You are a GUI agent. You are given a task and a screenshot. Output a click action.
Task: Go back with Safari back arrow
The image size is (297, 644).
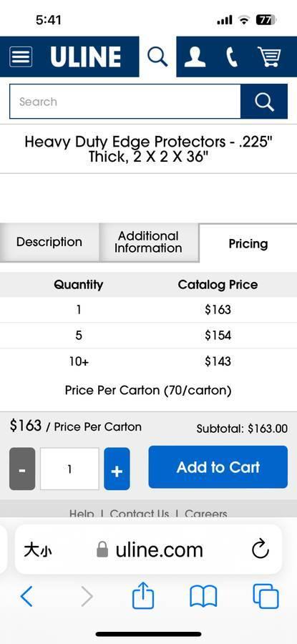[26, 596]
